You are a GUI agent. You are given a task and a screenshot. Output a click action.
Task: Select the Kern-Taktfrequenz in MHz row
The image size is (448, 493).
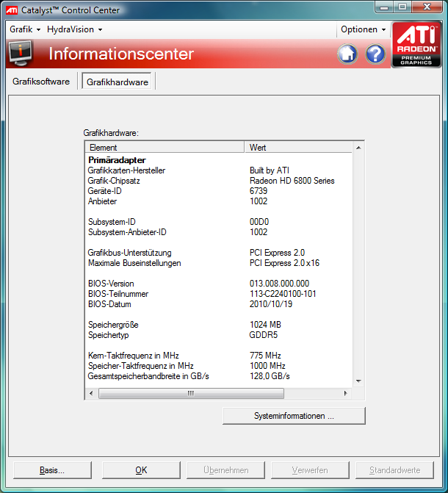pos(219,356)
